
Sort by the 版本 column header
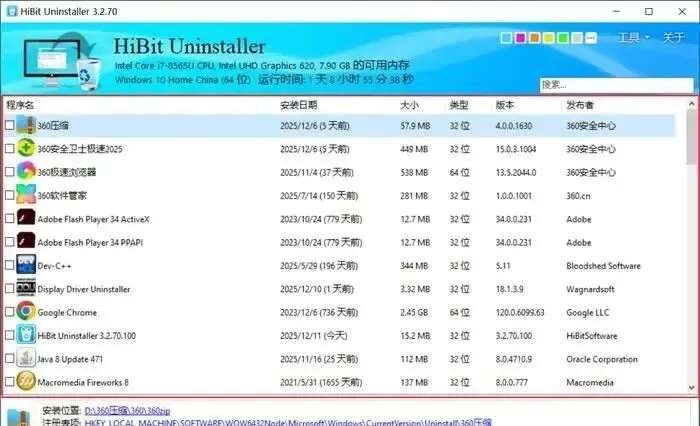coord(505,105)
